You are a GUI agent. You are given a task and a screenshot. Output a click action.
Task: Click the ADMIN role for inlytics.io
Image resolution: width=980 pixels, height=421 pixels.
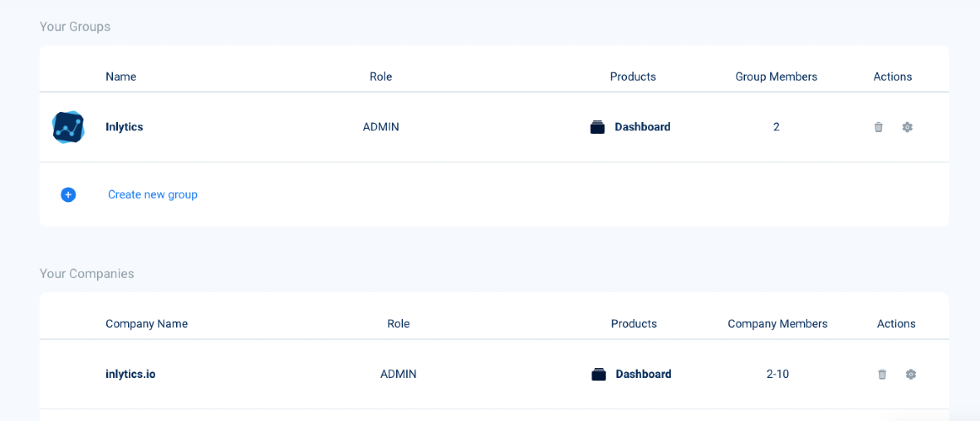(x=398, y=374)
